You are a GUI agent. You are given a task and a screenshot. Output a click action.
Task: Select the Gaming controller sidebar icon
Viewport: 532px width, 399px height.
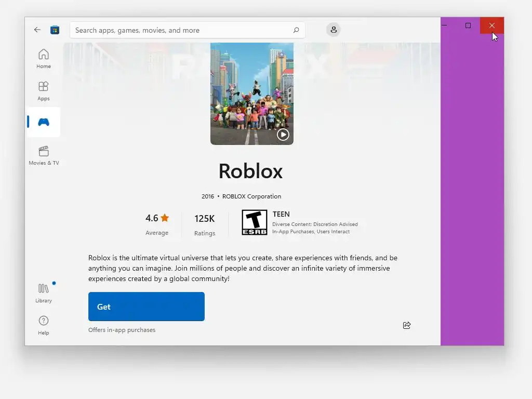(x=44, y=122)
